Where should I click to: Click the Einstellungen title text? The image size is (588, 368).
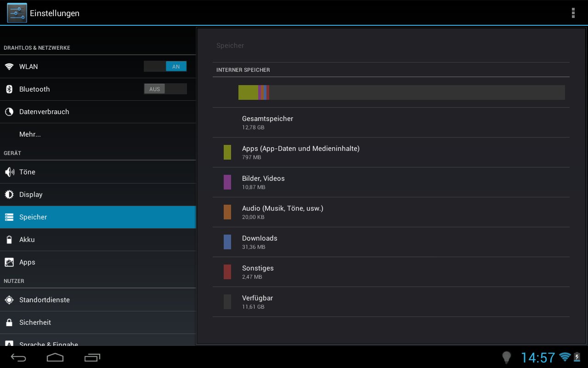[x=55, y=13]
